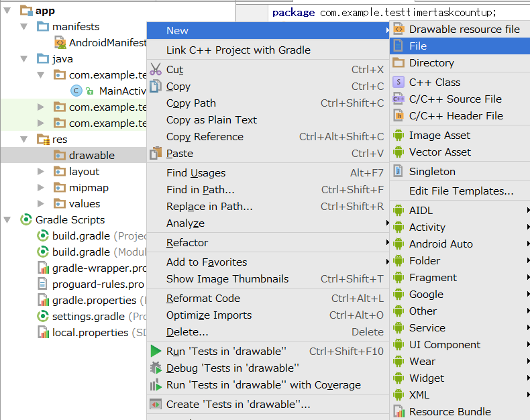Collapse the res folder tree arrow
The width and height of the screenshot is (530, 420).
pos(25,140)
